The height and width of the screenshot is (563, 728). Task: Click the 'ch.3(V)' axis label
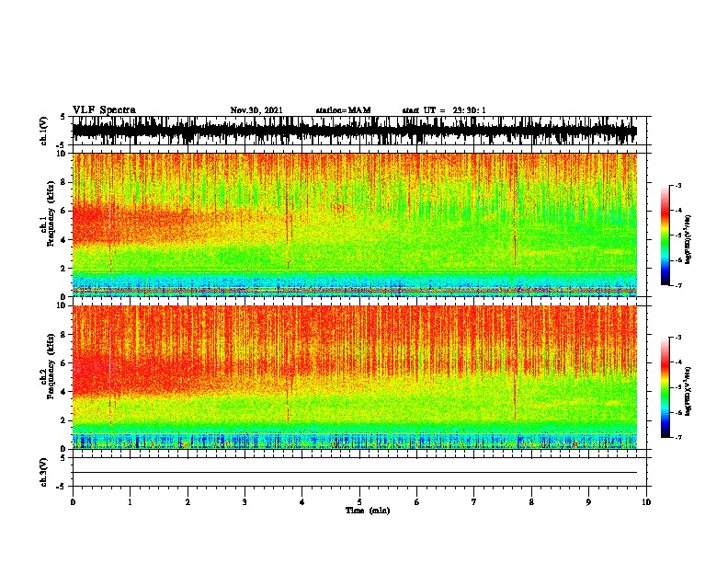click(x=44, y=472)
